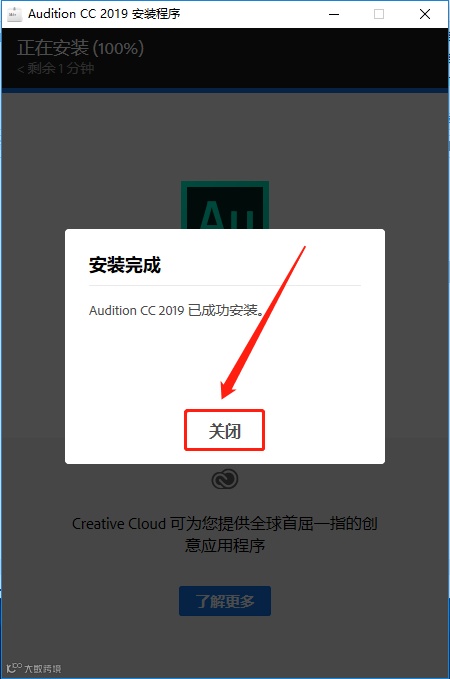The width and height of the screenshot is (450, 679).
Task: Click the empty title bar area
Action: tap(253, 14)
